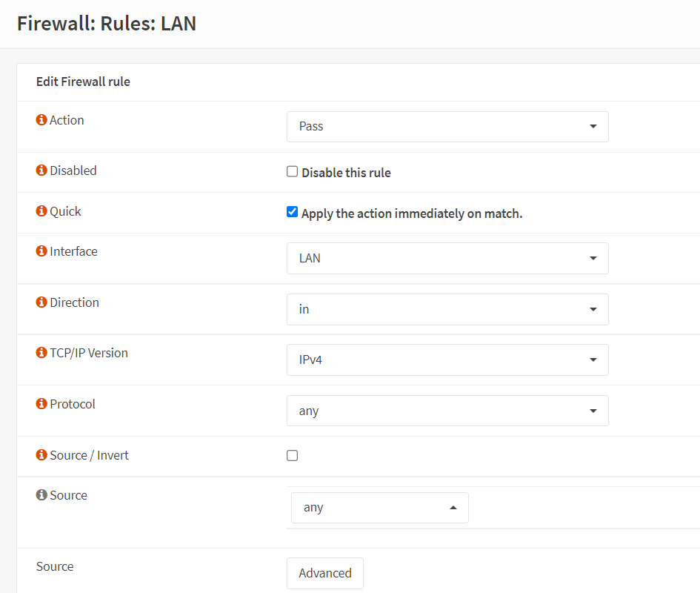Click the info icon next to Direction

coord(41,302)
